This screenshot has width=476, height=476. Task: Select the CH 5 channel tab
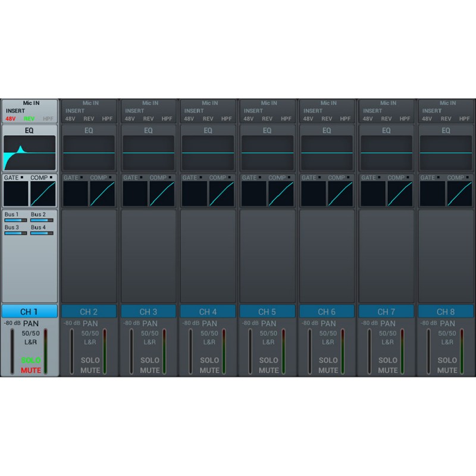[x=267, y=311]
